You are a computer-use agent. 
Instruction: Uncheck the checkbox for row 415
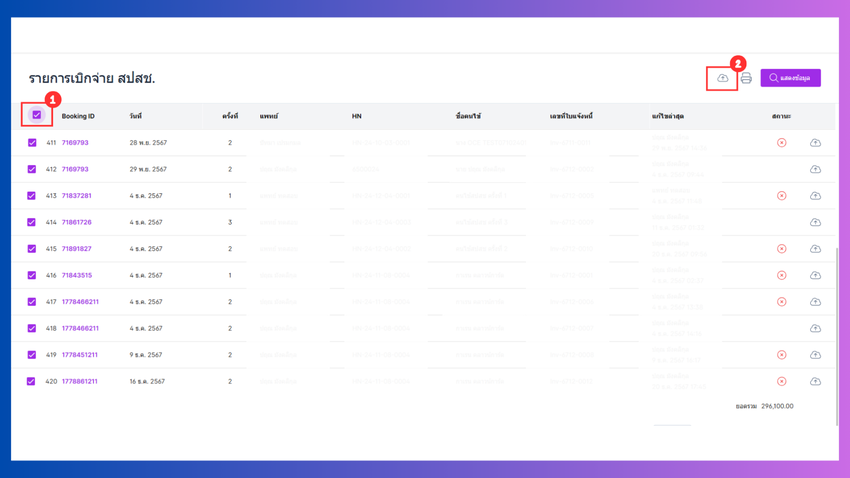[32, 249]
